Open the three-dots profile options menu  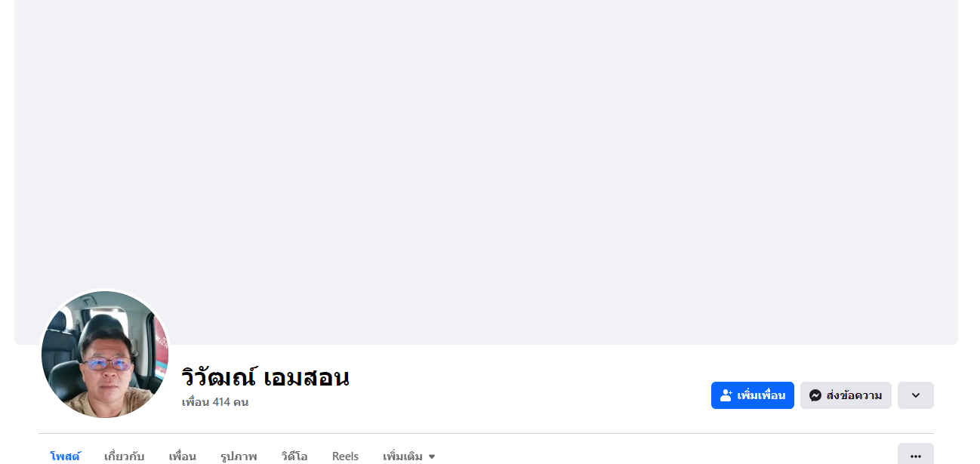(916, 456)
